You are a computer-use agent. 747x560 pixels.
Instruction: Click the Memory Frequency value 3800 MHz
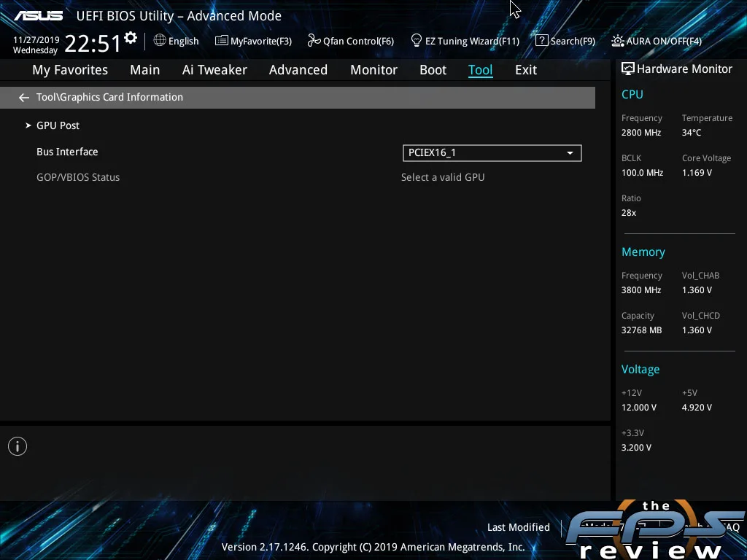[x=641, y=290]
